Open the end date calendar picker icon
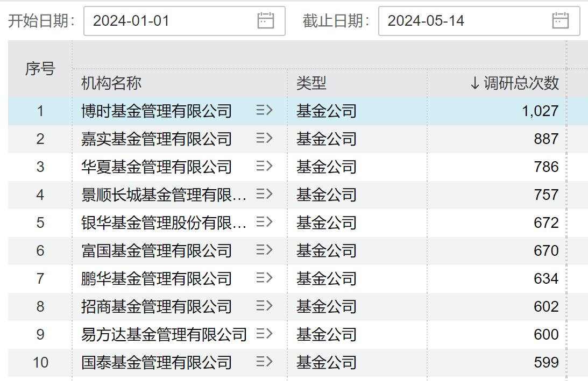588x381 pixels. pos(560,20)
